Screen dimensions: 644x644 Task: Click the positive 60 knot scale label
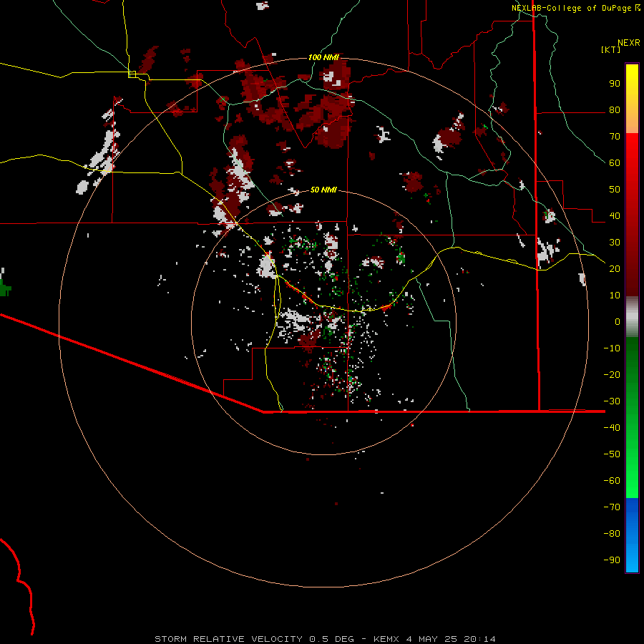615,163
